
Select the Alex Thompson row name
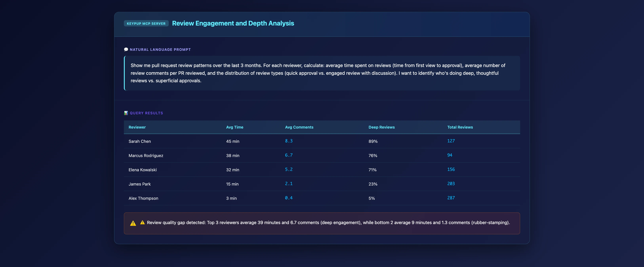click(144, 198)
